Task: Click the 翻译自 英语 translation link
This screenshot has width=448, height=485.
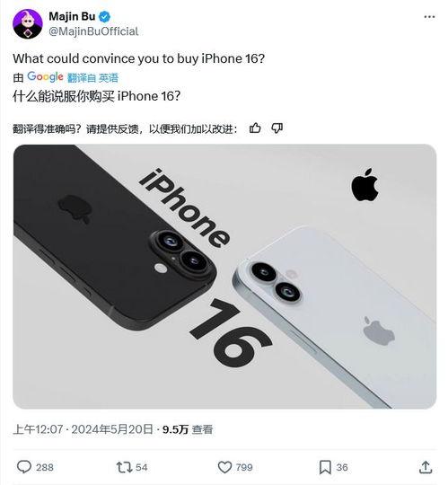Action: (x=92, y=77)
